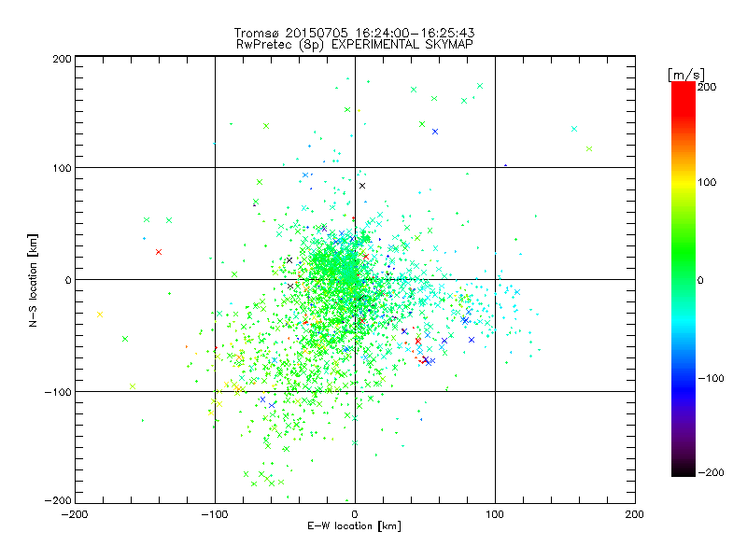Screen dimensions: 747x560
Task: Click the N-S axis tick label "100"
Action: [62, 168]
